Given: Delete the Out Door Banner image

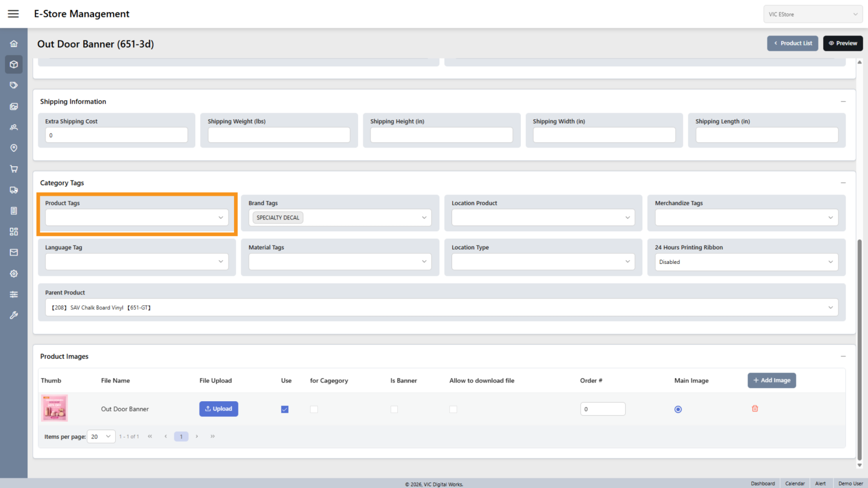Looking at the screenshot, I should 755,408.
